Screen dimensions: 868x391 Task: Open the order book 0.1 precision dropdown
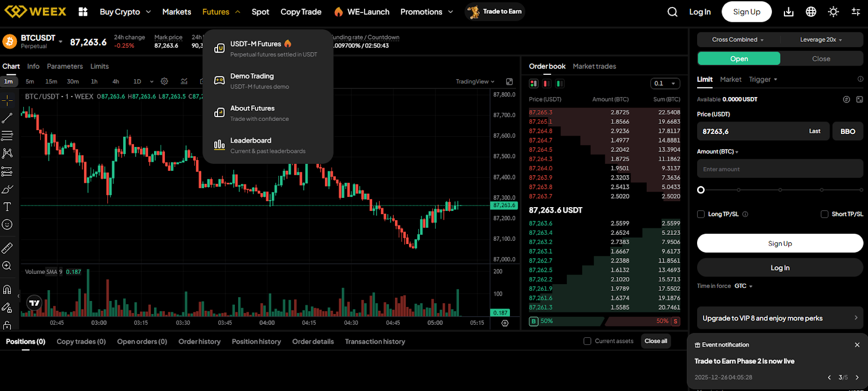tap(665, 84)
